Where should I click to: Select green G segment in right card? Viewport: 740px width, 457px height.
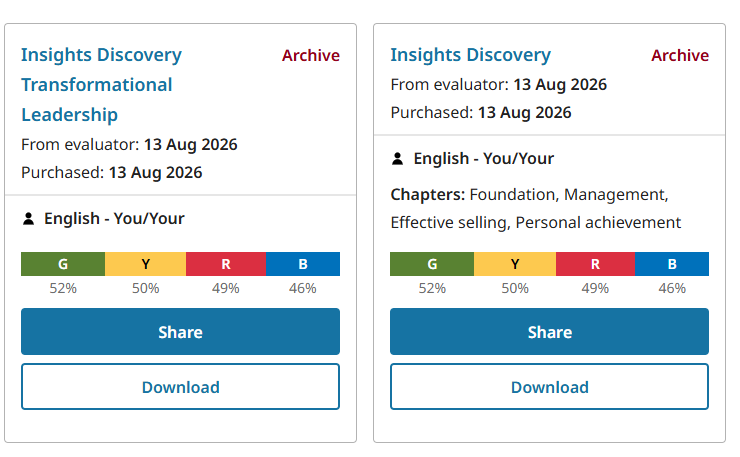432,264
